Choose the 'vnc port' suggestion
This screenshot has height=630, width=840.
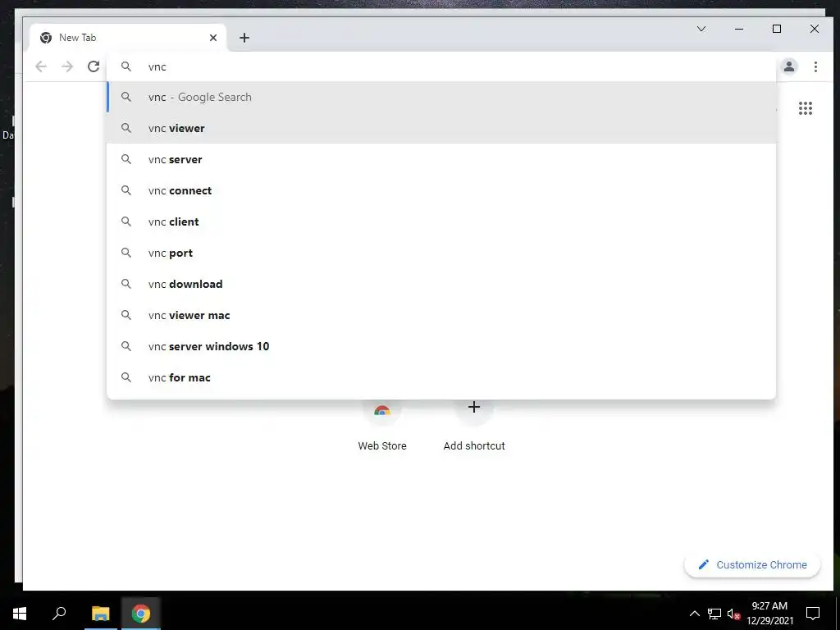coord(441,253)
